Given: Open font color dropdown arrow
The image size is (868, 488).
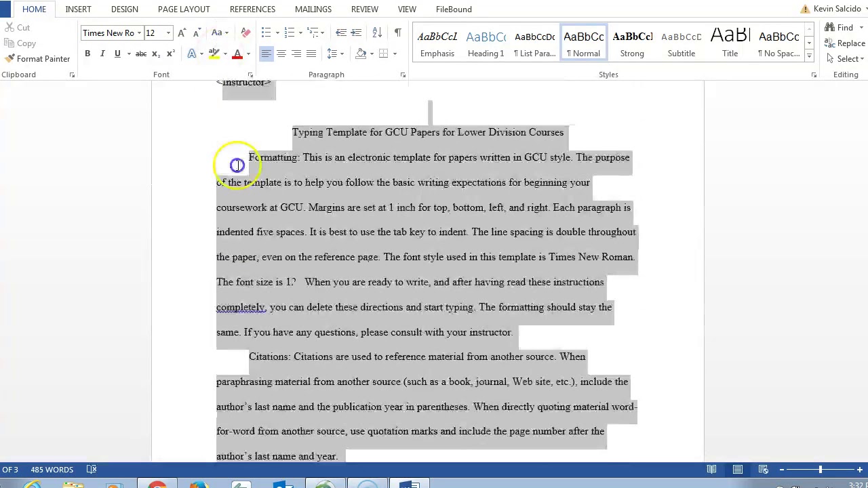Looking at the screenshot, I should [248, 54].
